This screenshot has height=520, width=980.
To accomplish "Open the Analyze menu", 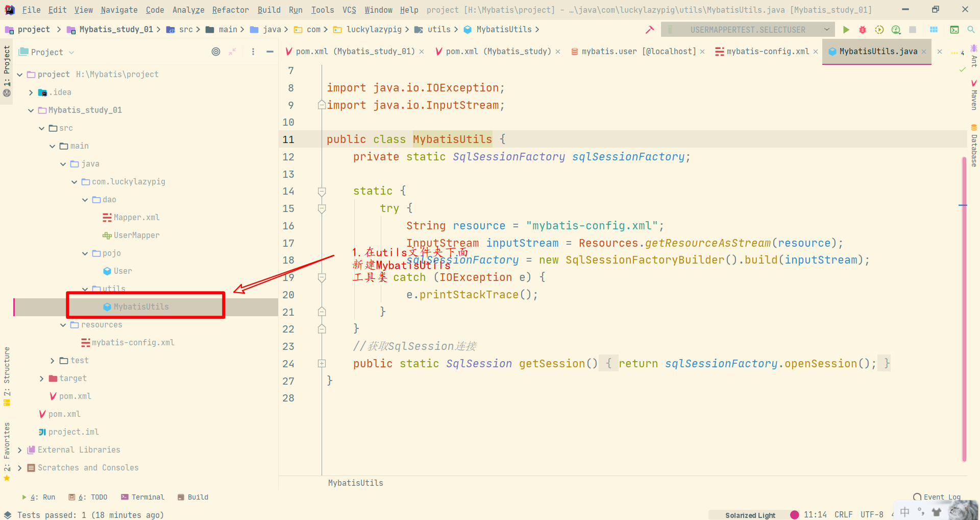I will click(x=188, y=10).
